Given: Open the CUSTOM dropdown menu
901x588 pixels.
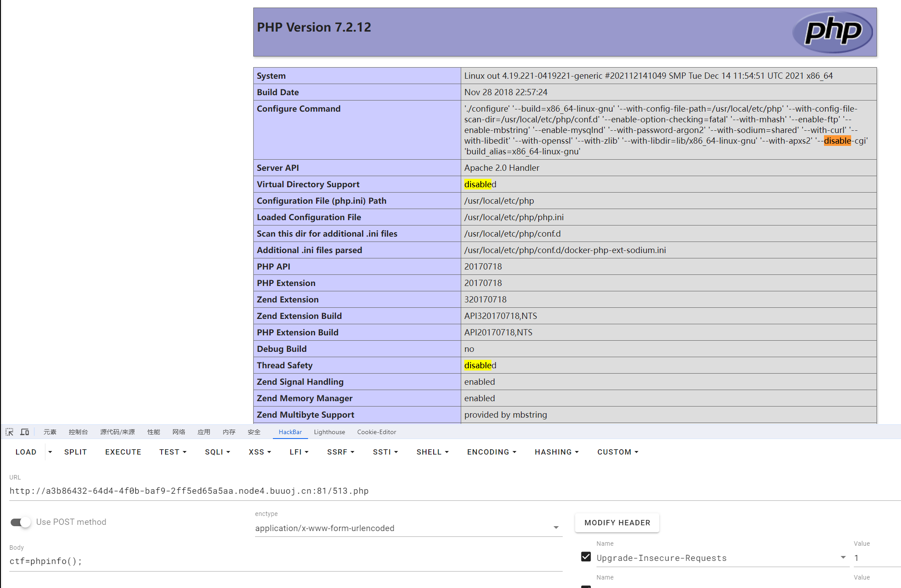Looking at the screenshot, I should [x=618, y=452].
